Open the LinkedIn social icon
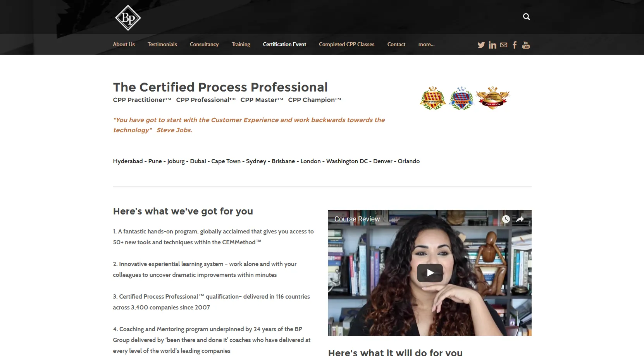The height and width of the screenshot is (356, 644). click(492, 45)
